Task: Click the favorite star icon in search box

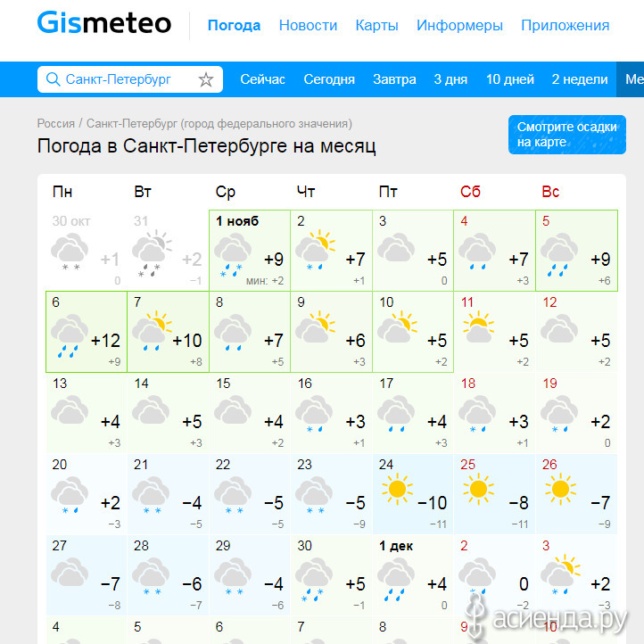Action: pyautogui.click(x=206, y=79)
